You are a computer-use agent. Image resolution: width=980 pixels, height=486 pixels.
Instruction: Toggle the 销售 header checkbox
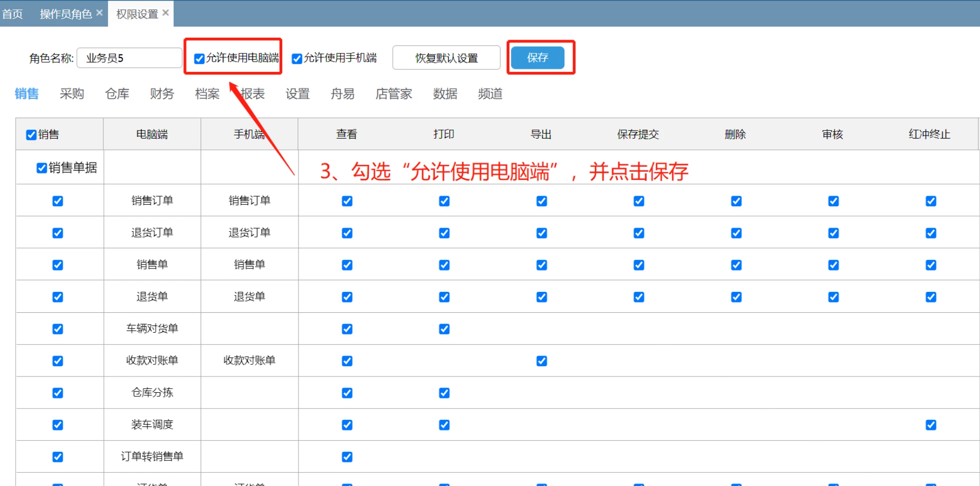[32, 134]
